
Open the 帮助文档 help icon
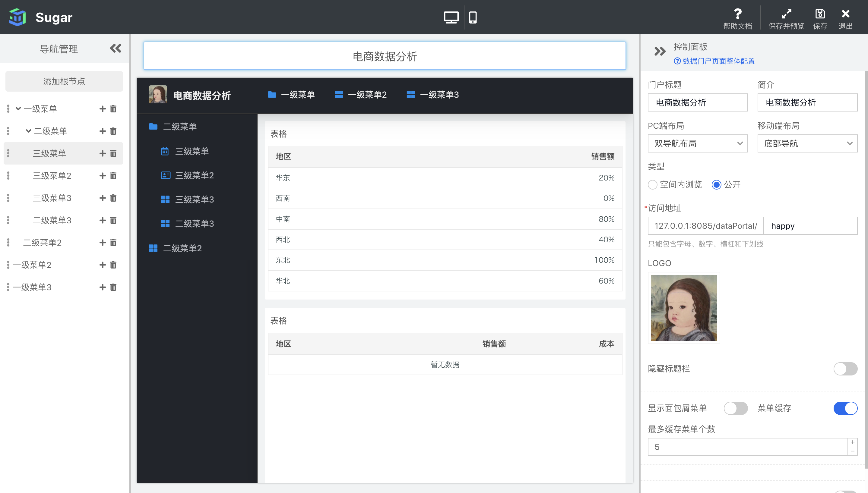coord(738,14)
